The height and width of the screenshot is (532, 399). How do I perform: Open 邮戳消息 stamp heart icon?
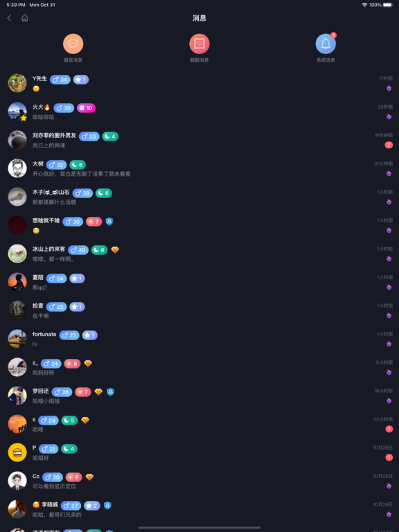tap(199, 44)
